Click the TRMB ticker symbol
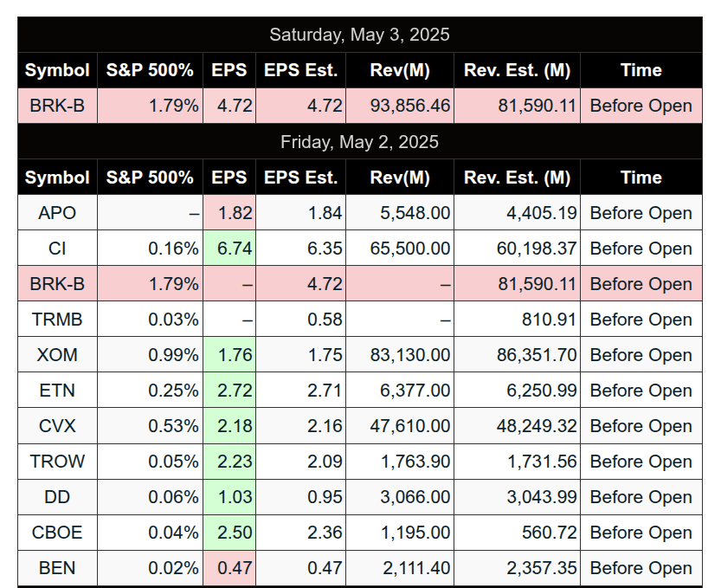This screenshot has width=721, height=588. point(57,320)
